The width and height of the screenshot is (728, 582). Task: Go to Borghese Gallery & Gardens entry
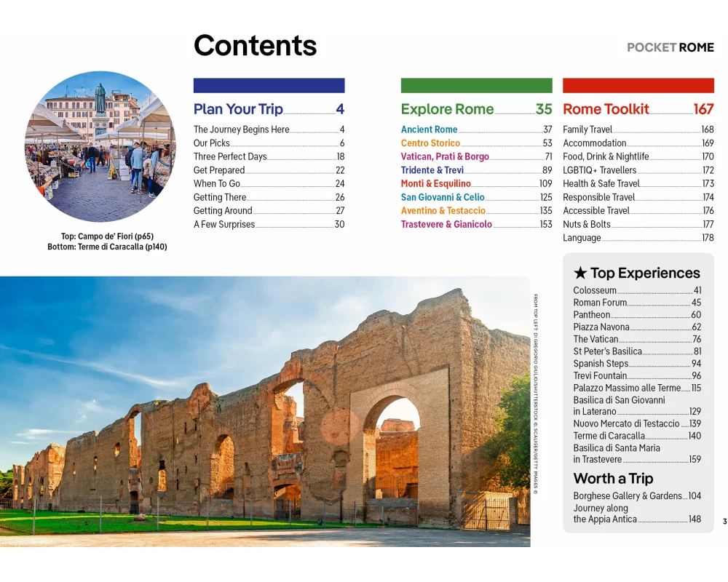click(x=627, y=496)
